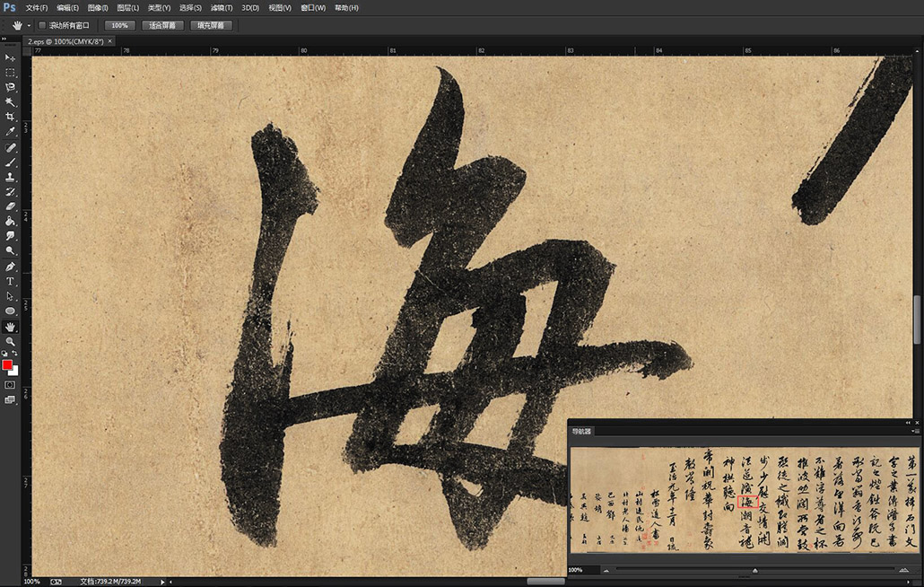Select the Type tool
Screen dimensions: 924x587
pos(10,281)
